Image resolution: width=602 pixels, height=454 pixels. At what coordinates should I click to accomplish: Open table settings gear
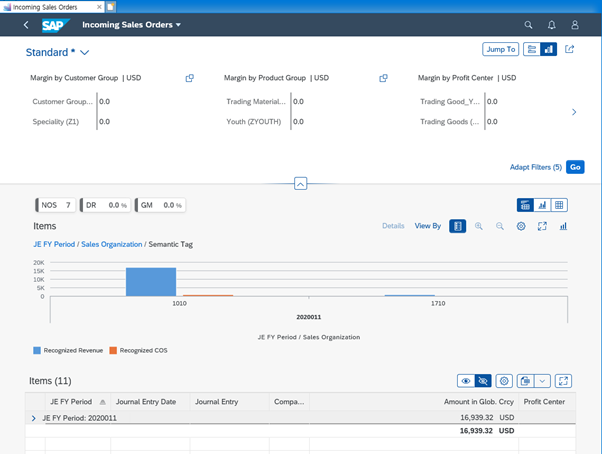pyautogui.click(x=504, y=381)
